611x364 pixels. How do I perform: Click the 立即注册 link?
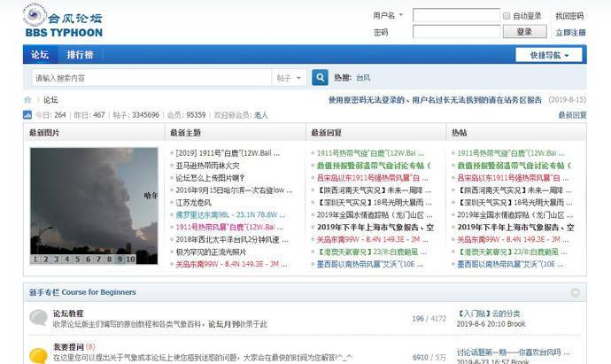[x=570, y=33]
